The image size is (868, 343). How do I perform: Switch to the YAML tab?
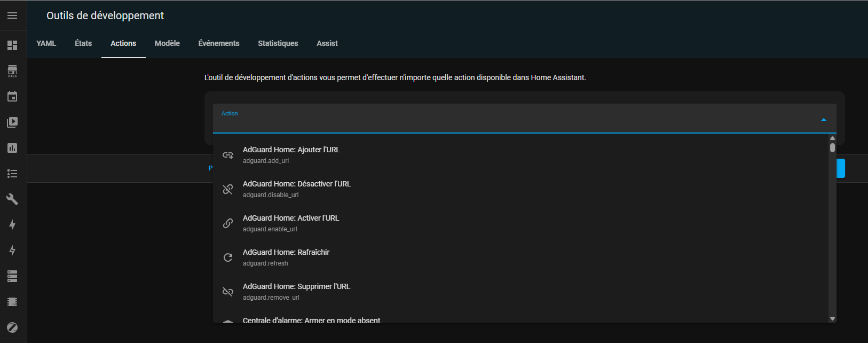click(x=46, y=43)
